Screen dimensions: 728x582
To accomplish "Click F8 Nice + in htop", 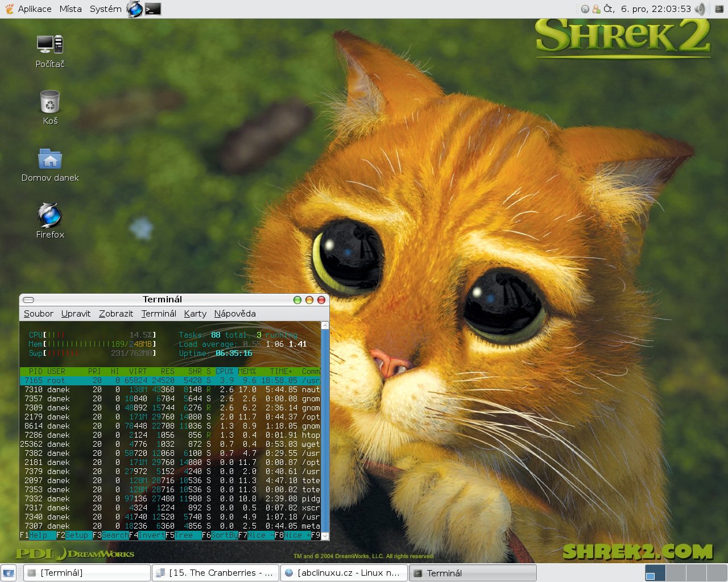I will coord(293,535).
